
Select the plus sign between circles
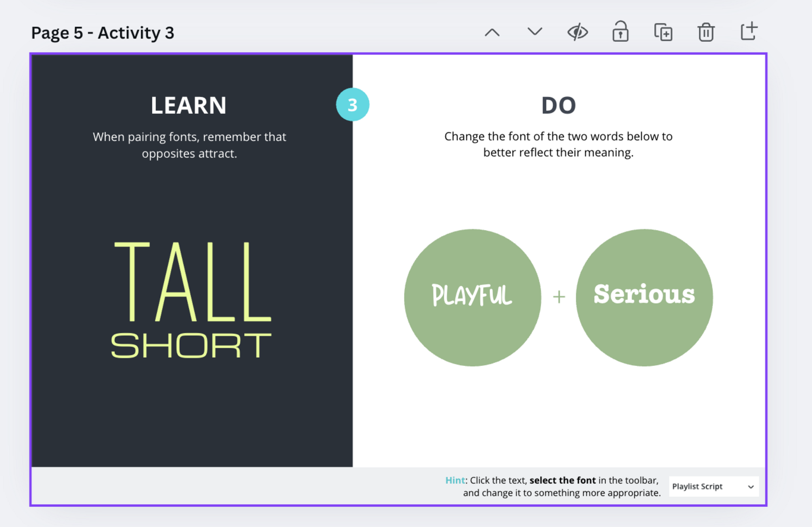point(559,297)
